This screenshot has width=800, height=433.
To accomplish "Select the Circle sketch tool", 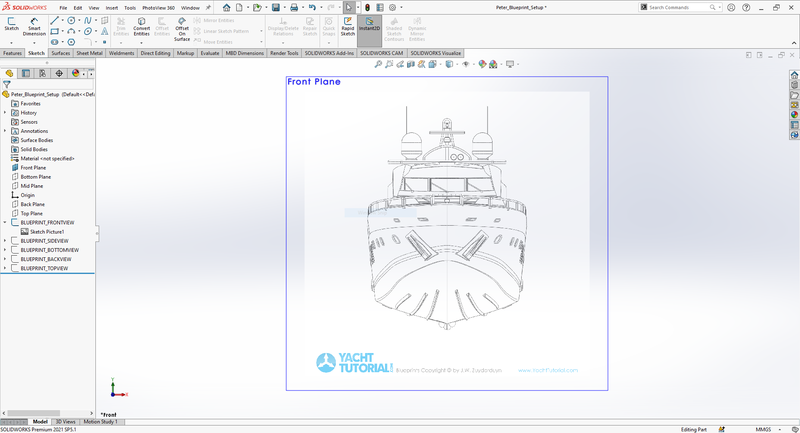I will [71, 20].
